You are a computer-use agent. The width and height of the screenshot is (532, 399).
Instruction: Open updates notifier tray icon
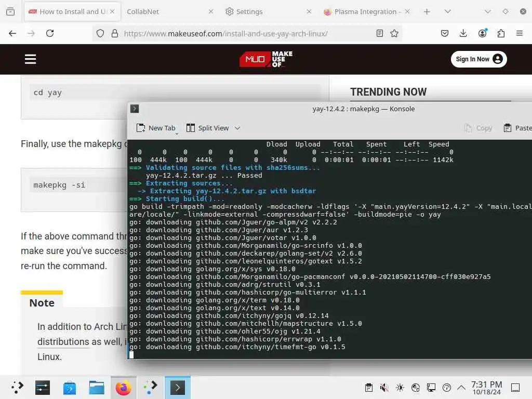pos(447,388)
